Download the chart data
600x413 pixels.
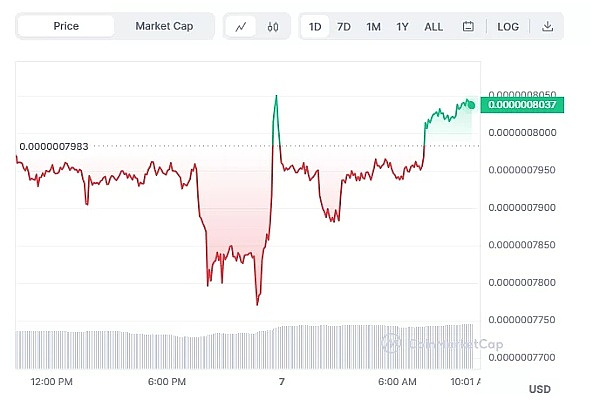547,27
